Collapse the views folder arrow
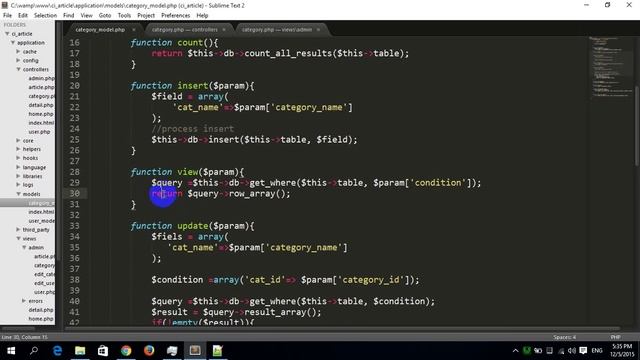Viewport: 640px width, 360px height. (x=18, y=238)
